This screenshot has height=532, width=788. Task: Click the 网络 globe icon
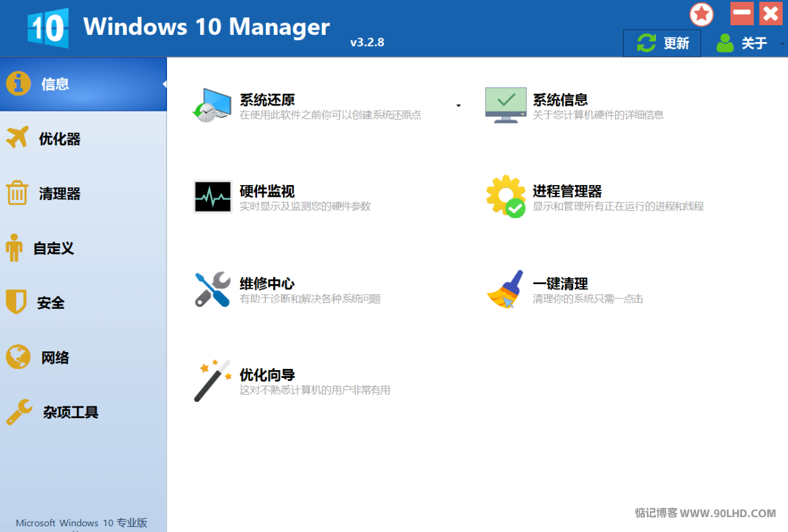(x=18, y=357)
